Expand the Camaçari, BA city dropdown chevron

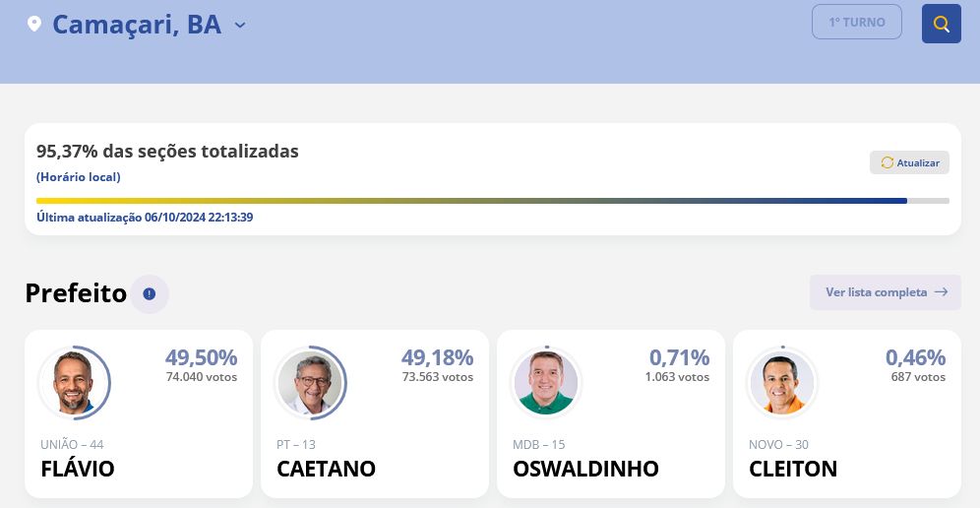240,25
